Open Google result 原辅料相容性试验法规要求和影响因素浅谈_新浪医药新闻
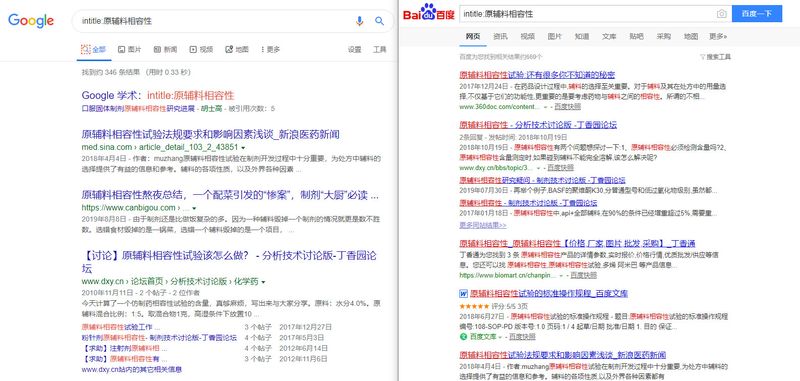Screen dimensions: 800x381 [210, 135]
